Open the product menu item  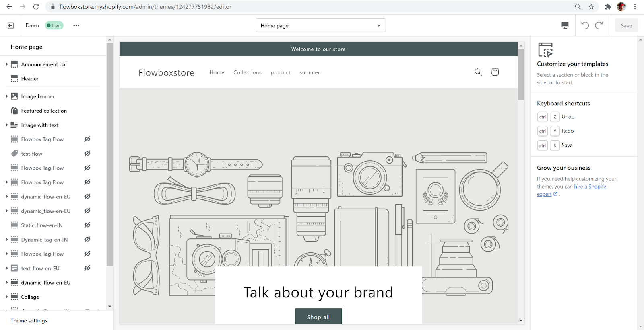[x=281, y=72]
